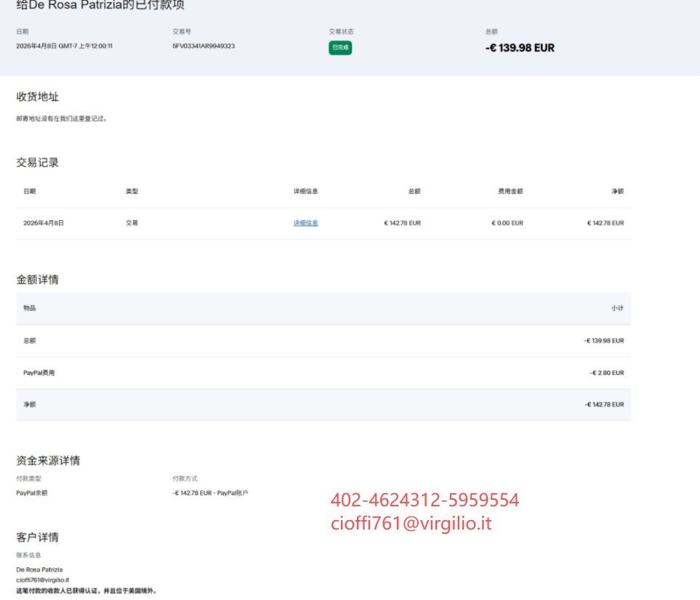Click the 收货地址 section heading
This screenshot has height=600, width=700.
(x=37, y=97)
